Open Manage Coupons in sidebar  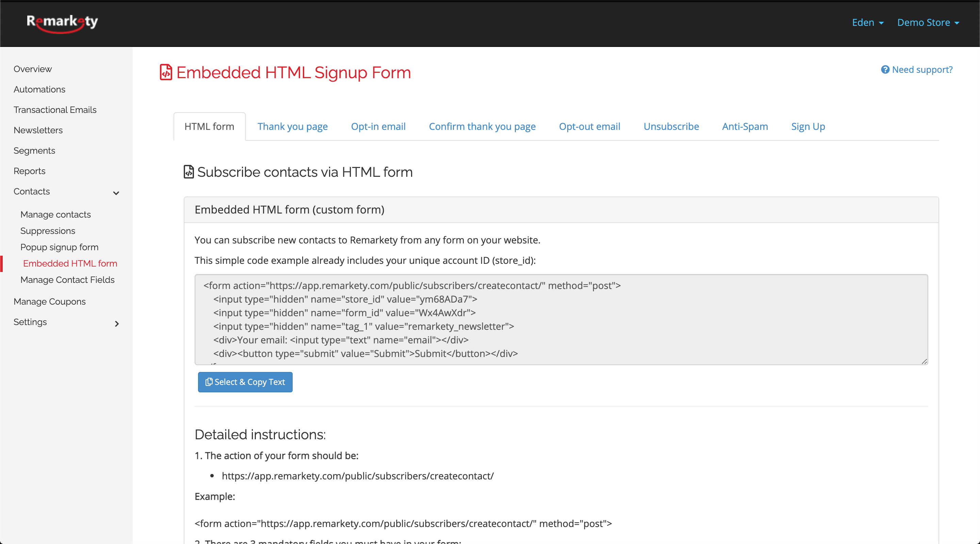pos(49,302)
